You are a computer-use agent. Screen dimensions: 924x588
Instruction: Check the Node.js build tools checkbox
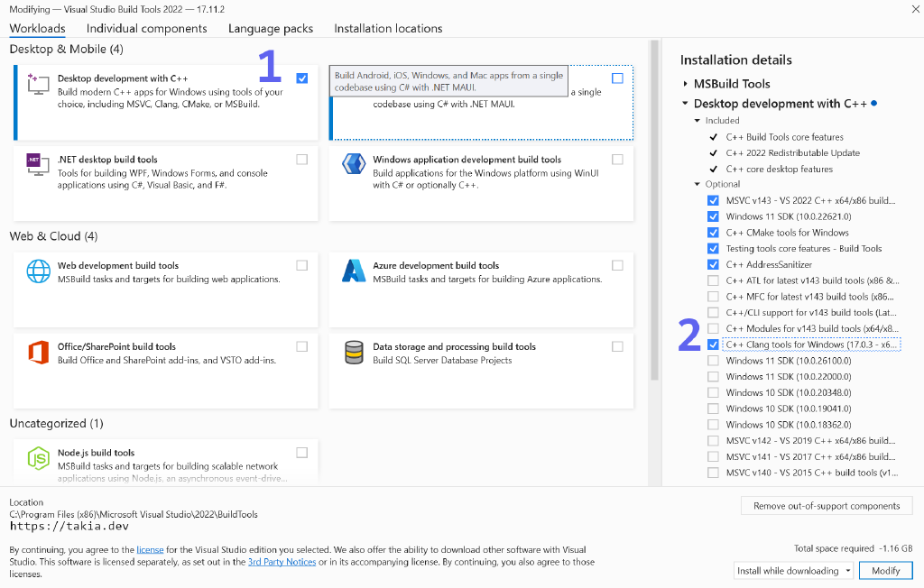pos(302,453)
